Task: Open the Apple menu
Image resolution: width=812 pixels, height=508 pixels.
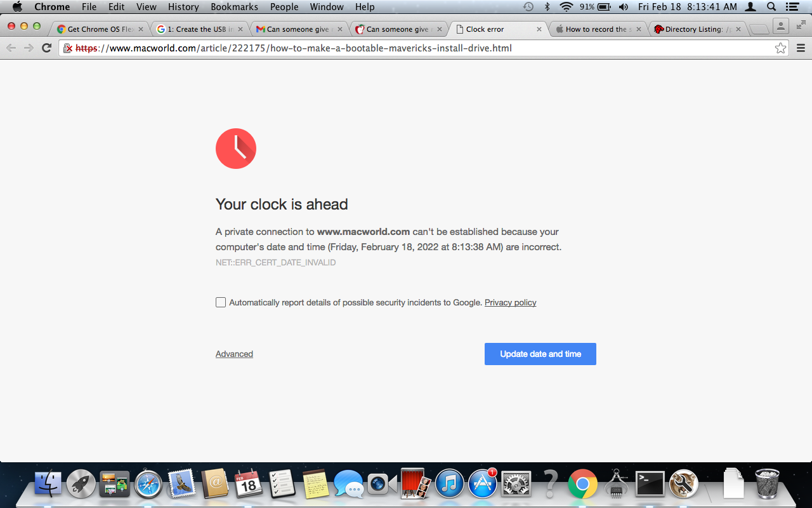Action: click(17, 7)
